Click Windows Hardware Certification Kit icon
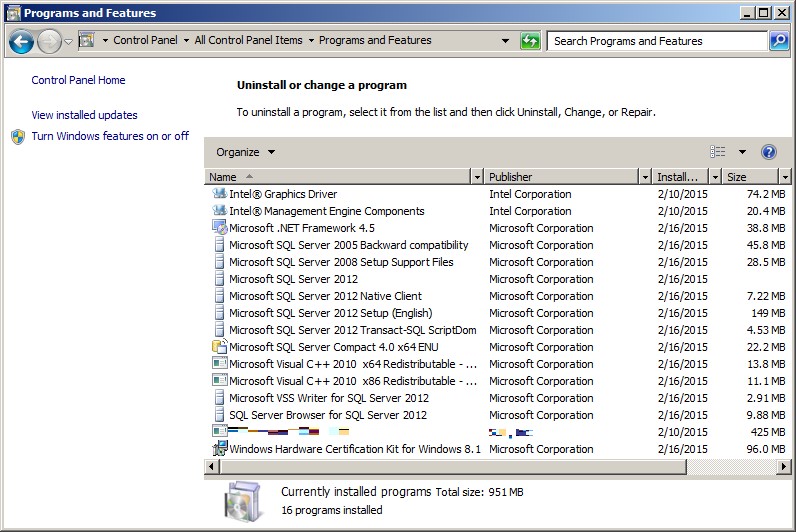The width and height of the screenshot is (796, 532). (220, 448)
